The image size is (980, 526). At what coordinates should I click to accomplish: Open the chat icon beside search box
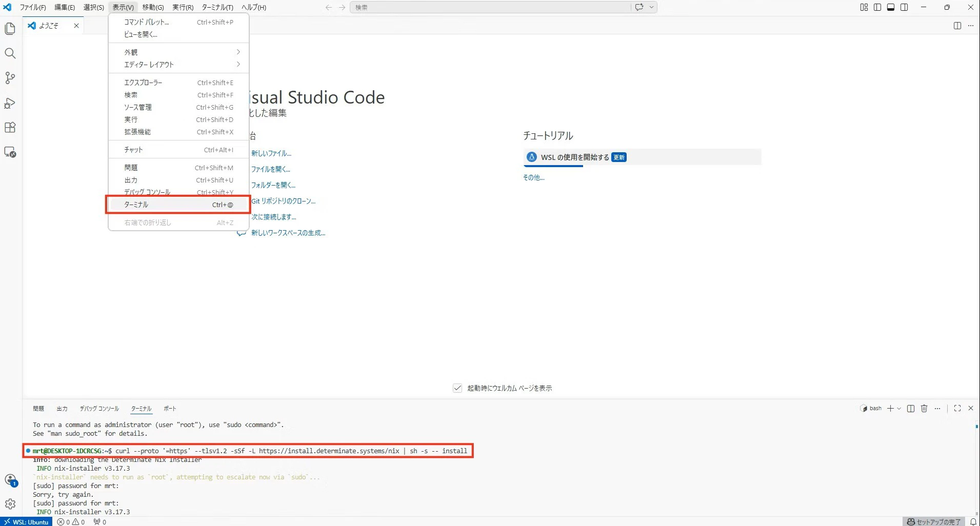coord(639,7)
